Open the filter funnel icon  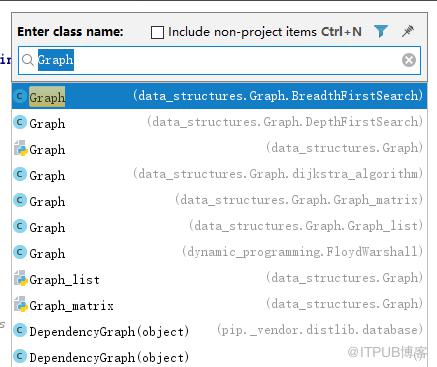coord(381,32)
